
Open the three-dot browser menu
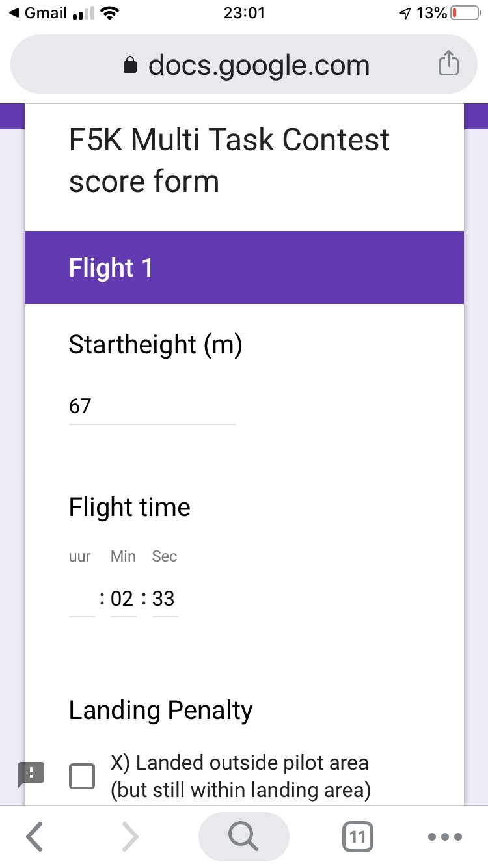coord(446,837)
